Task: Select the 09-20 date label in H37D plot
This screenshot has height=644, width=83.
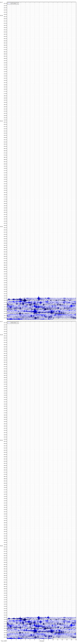Action: click(x=1, y=226)
